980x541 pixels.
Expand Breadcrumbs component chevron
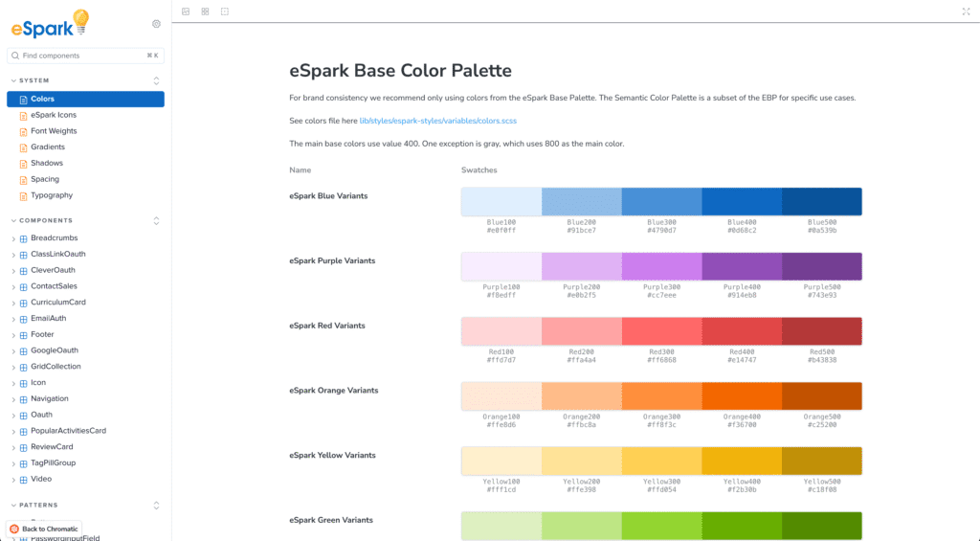tap(13, 239)
